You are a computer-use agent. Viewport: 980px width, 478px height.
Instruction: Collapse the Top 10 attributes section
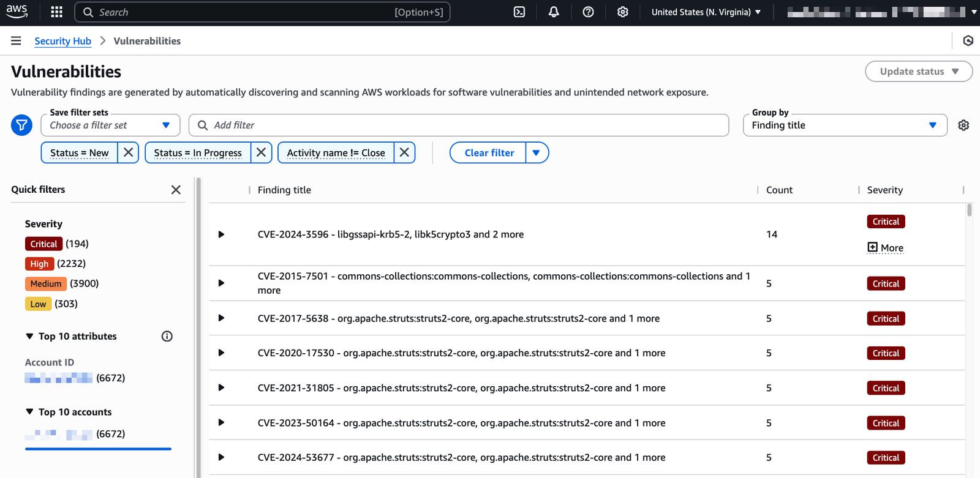coord(29,336)
